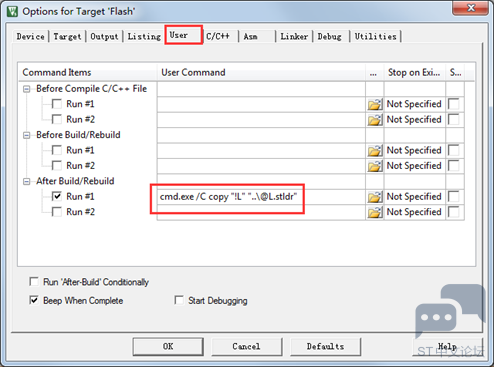Open the Debug tab
This screenshot has width=494, height=367.
pos(331,36)
